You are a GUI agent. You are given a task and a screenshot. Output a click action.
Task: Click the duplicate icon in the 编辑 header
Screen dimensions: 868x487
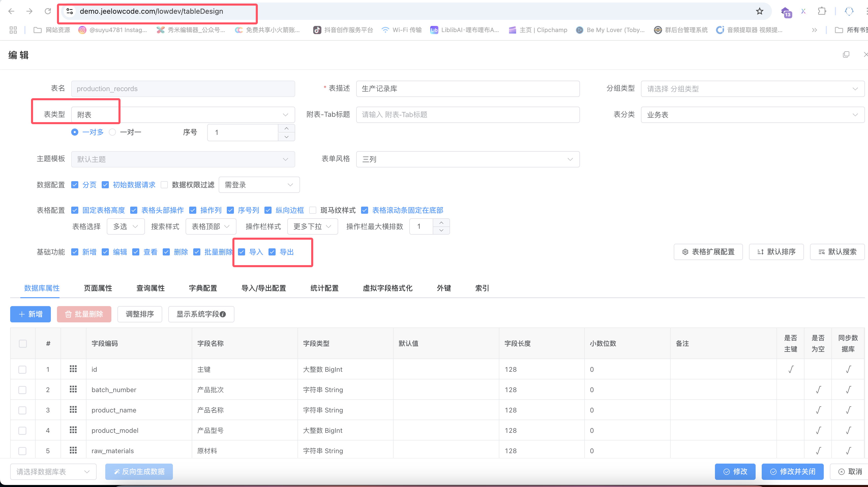point(846,54)
